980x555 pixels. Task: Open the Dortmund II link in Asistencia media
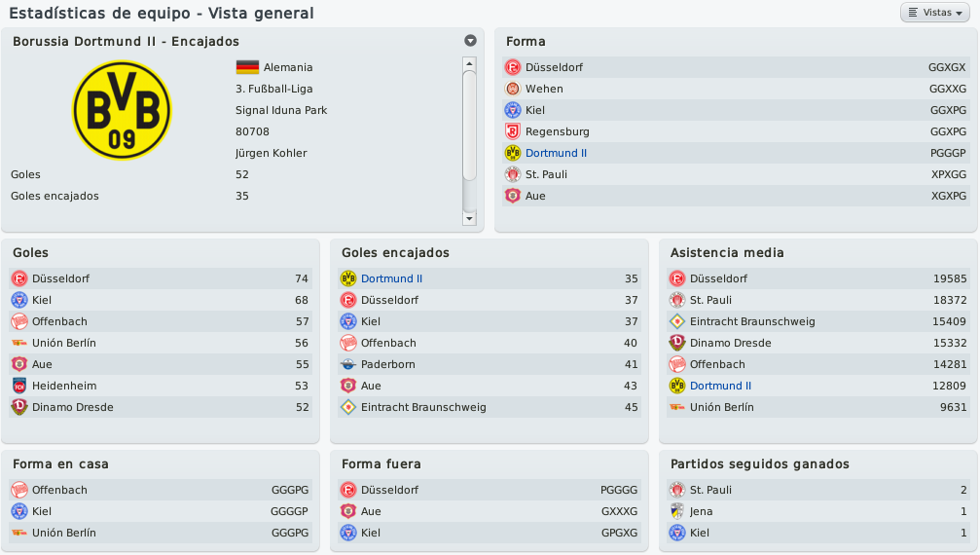click(720, 386)
